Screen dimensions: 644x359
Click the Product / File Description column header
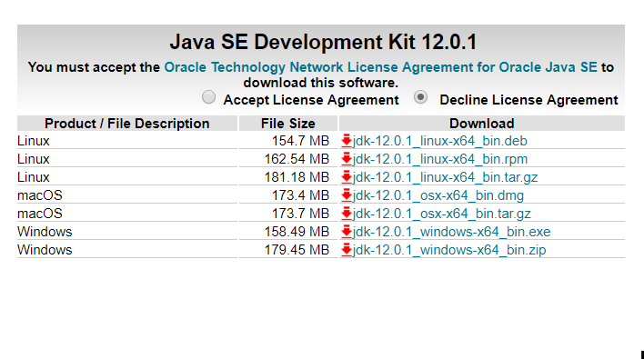pyautogui.click(x=127, y=123)
